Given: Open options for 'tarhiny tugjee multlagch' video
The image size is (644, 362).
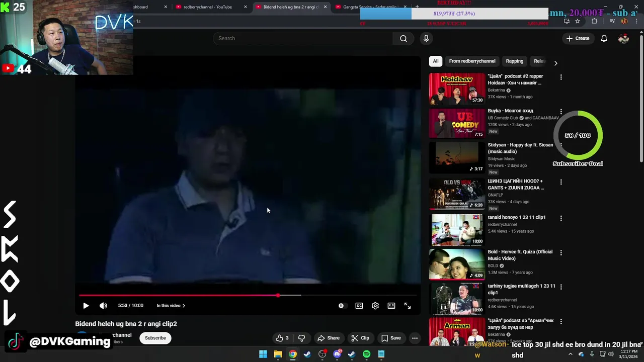Looking at the screenshot, I should point(561,287).
